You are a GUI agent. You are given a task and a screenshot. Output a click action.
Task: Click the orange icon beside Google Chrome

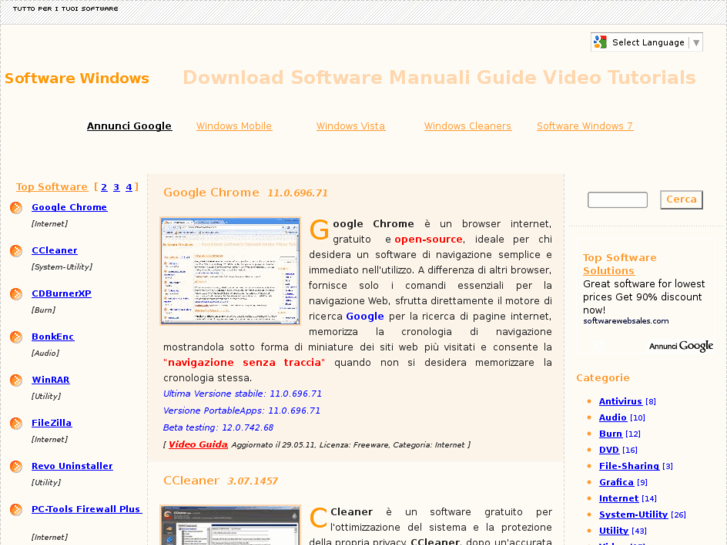coord(16,207)
